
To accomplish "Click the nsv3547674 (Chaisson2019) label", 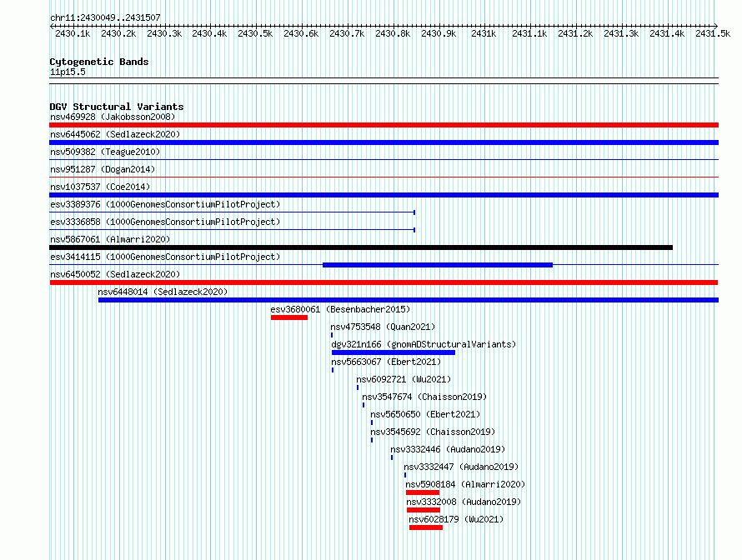I will click(x=424, y=397).
